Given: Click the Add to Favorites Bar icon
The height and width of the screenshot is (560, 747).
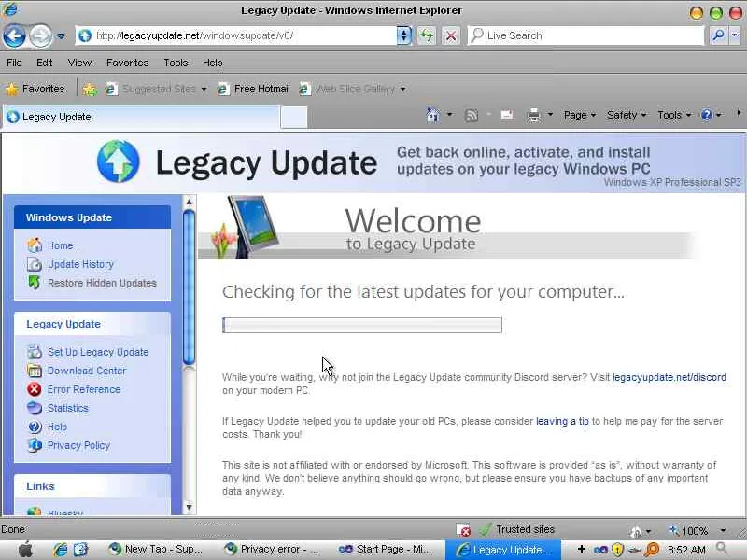Looking at the screenshot, I should click(x=89, y=89).
